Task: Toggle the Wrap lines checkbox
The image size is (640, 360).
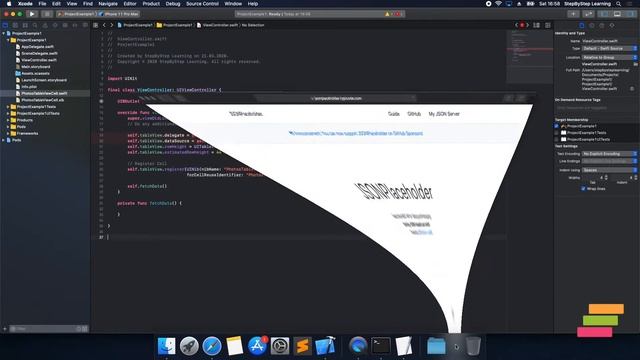Action: coord(583,189)
